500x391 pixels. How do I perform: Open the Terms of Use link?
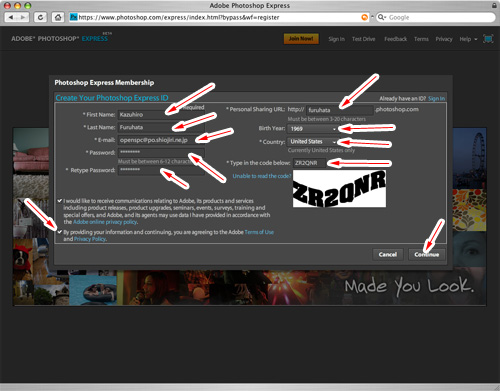(x=259, y=232)
